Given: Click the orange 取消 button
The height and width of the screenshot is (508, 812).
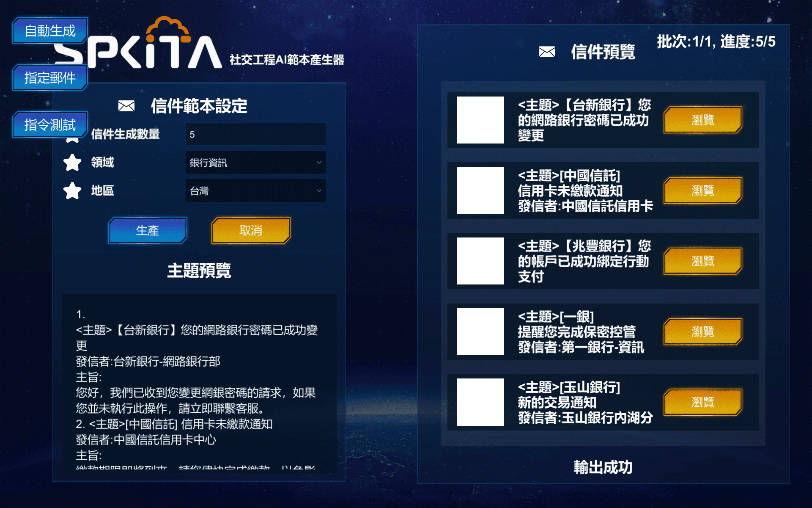Looking at the screenshot, I should 251,230.
